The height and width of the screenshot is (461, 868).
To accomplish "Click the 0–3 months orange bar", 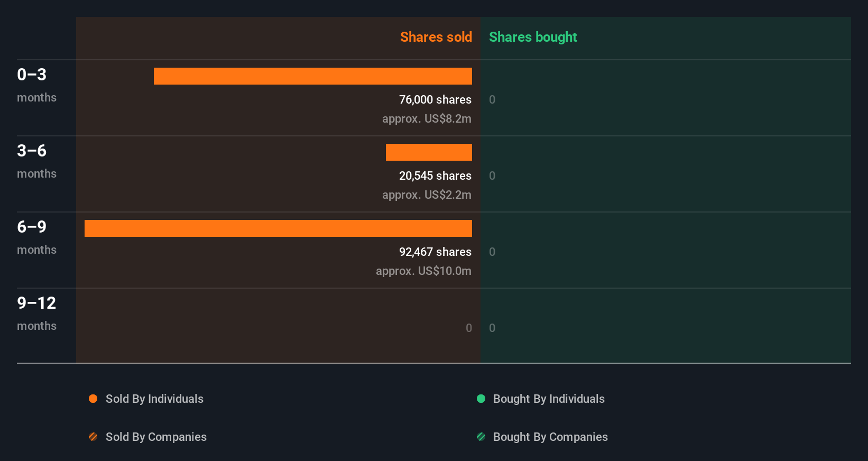I will click(313, 76).
